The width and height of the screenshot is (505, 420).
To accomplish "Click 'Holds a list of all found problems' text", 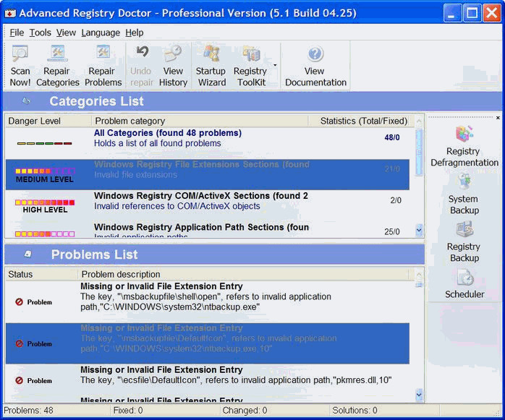I will coord(158,143).
